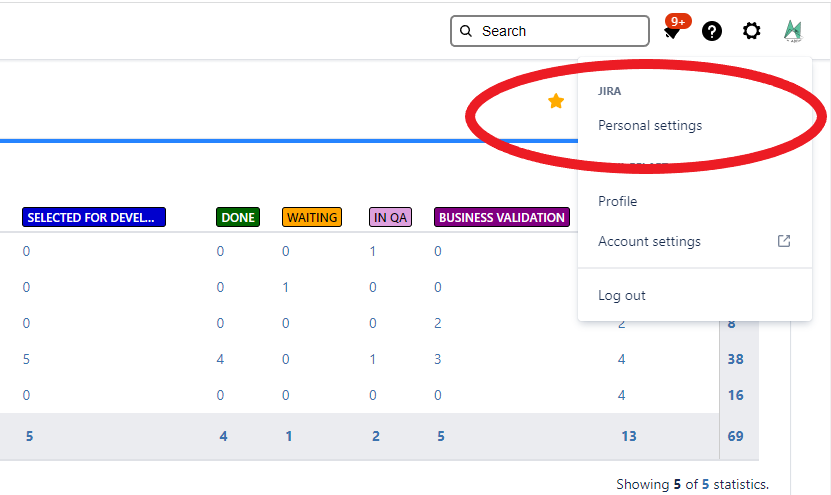Click the yellow star favorite icon
The width and height of the screenshot is (831, 495).
tap(556, 101)
